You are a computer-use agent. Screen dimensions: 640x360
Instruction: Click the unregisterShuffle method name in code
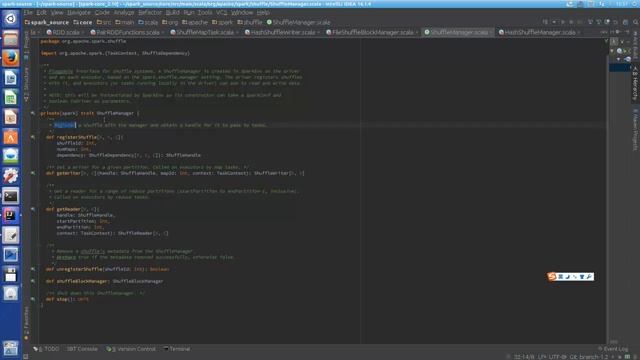click(79, 269)
